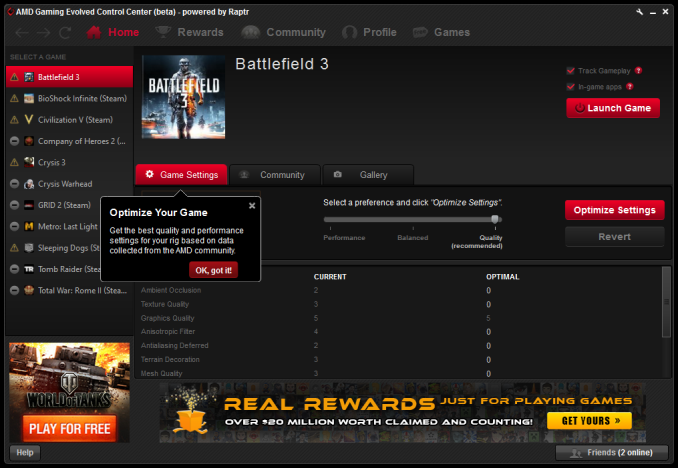Click the Ambient Occlusion setting row
Screen dimensions: 678x468
399,290
